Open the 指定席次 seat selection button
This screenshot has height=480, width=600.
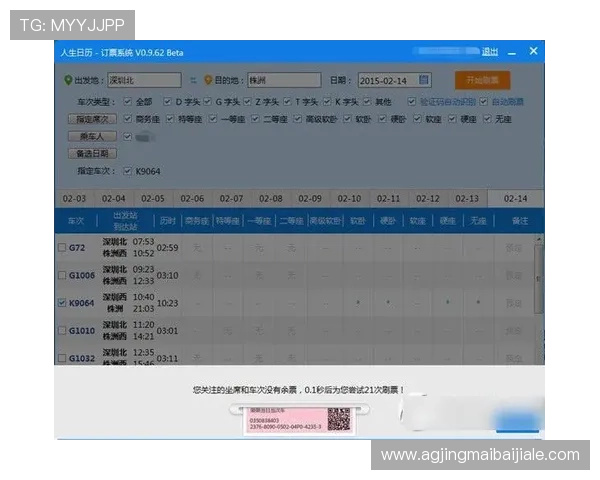(x=92, y=119)
